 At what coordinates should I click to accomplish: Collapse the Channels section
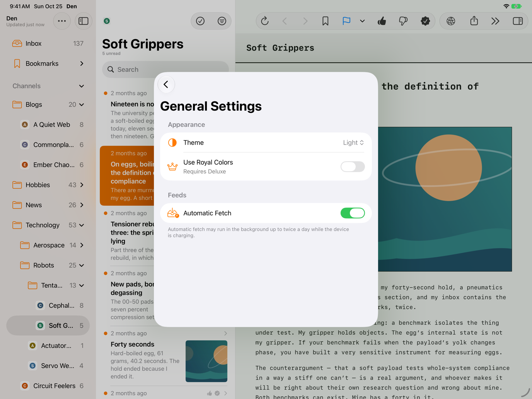pos(82,86)
